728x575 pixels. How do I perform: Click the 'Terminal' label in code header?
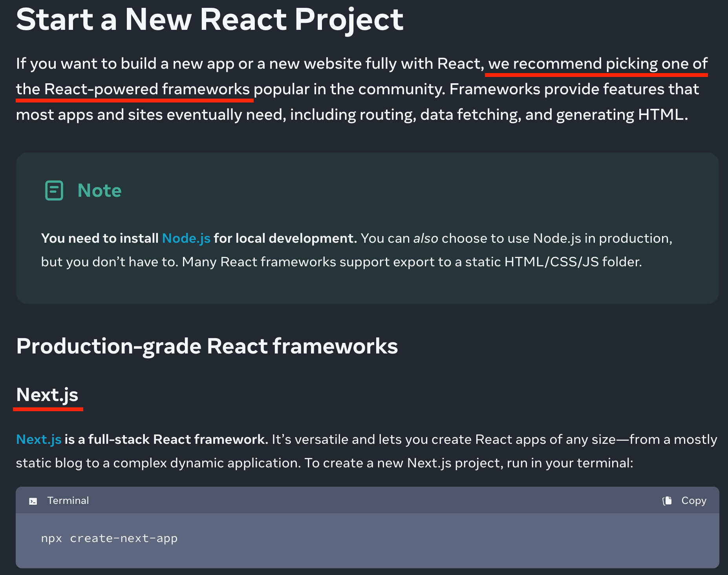coord(68,501)
